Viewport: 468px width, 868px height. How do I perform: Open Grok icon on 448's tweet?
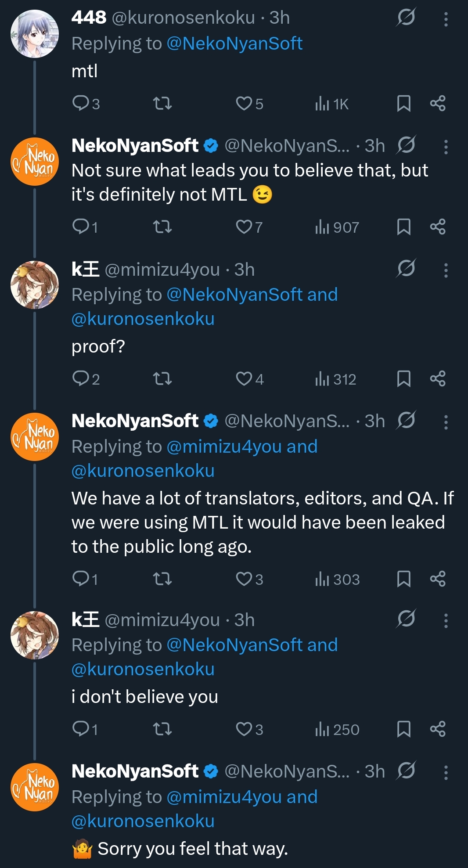click(406, 18)
